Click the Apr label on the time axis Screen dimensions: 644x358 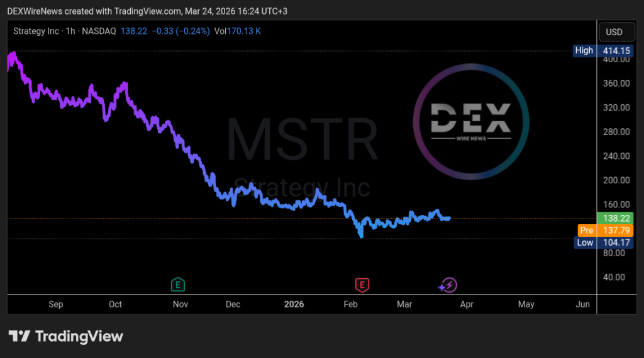click(467, 304)
